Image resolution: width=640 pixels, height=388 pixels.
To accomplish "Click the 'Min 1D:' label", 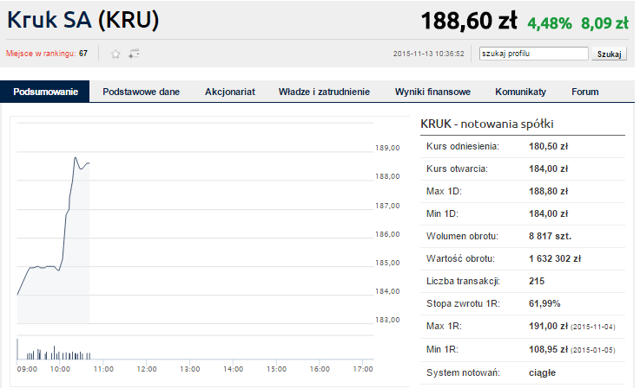I will (442, 213).
